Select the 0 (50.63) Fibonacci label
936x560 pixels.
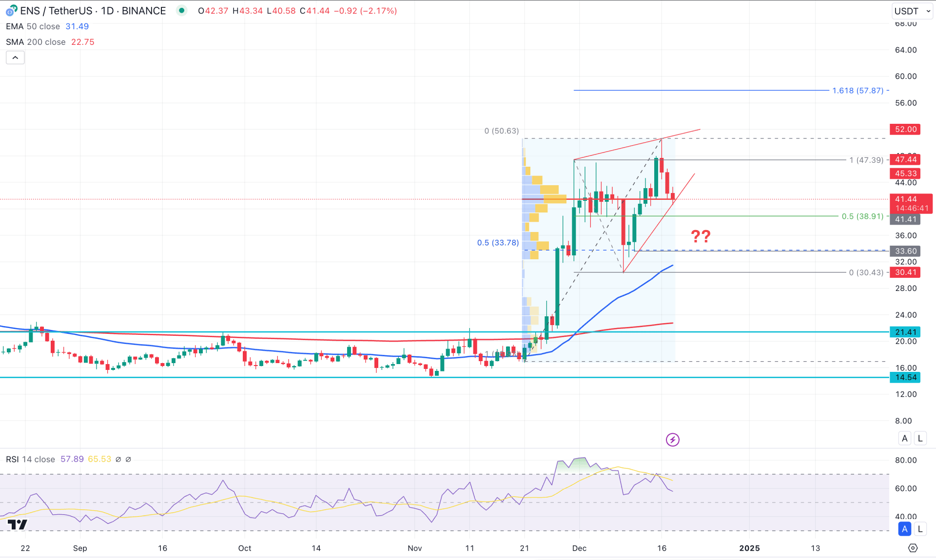[x=502, y=131]
